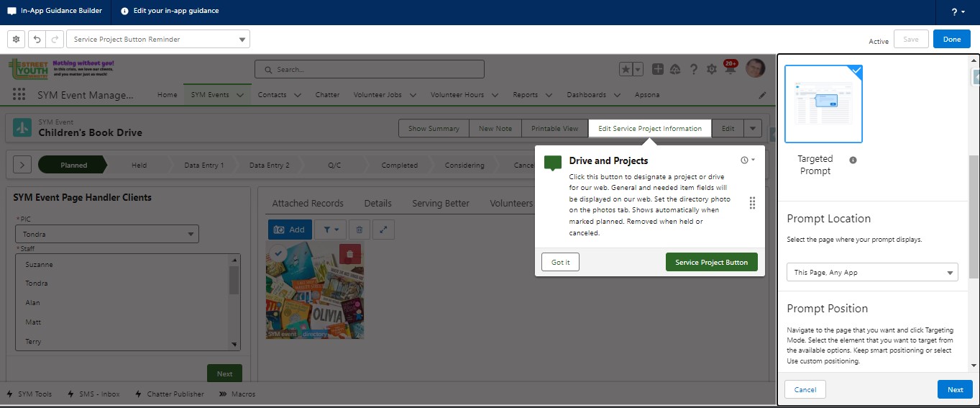Open more actions arrow beside Edit
980x408 pixels.
[753, 128]
